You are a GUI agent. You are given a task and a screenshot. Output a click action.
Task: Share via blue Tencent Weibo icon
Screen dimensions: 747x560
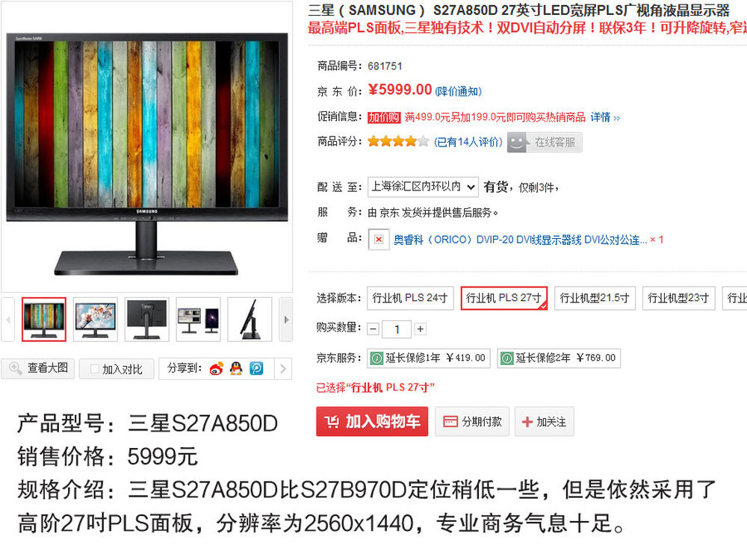(x=256, y=369)
